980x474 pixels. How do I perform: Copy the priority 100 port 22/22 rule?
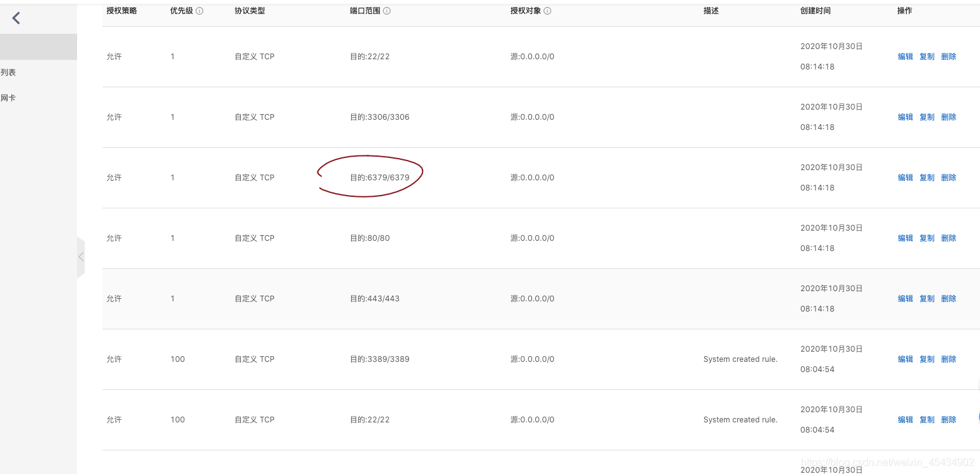926,420
